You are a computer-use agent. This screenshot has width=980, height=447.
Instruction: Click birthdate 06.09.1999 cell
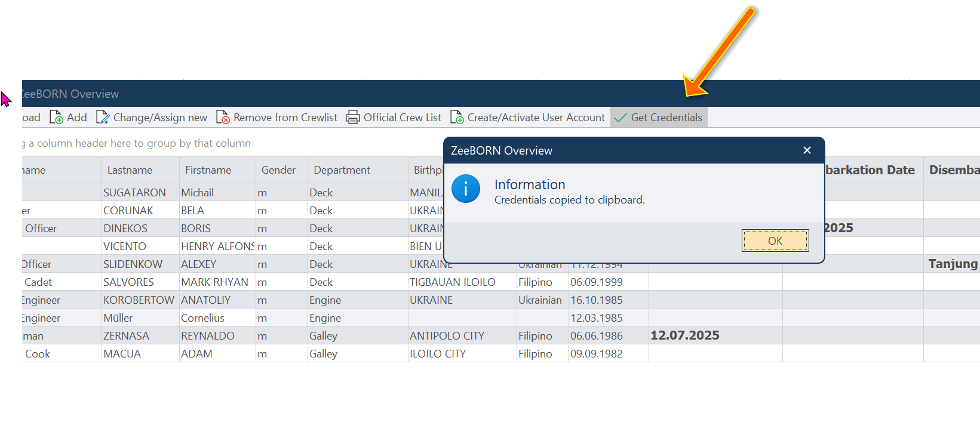pos(609,282)
